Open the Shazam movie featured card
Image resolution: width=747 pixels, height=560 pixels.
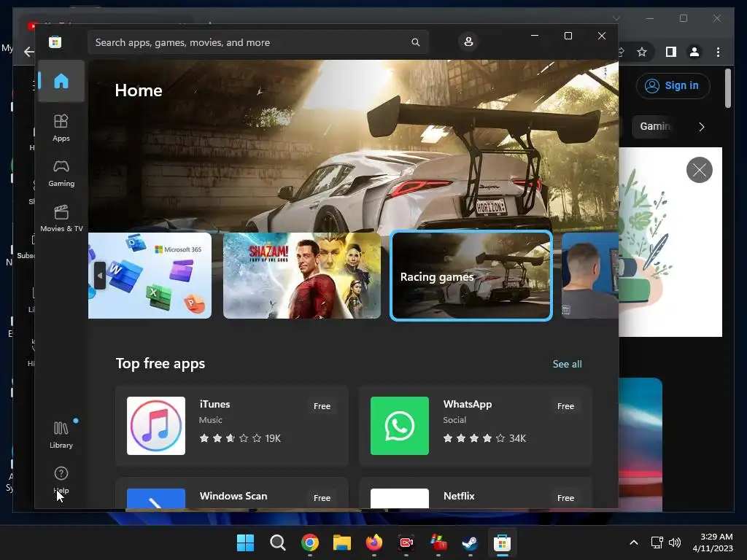click(301, 275)
